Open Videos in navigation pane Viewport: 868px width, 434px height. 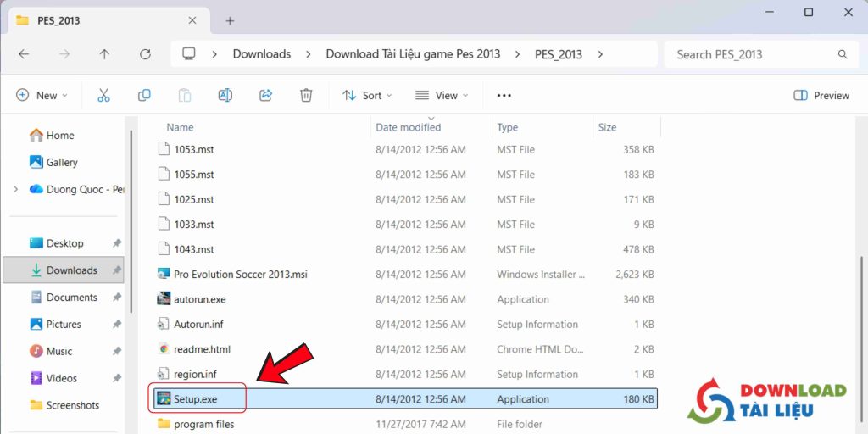point(61,378)
